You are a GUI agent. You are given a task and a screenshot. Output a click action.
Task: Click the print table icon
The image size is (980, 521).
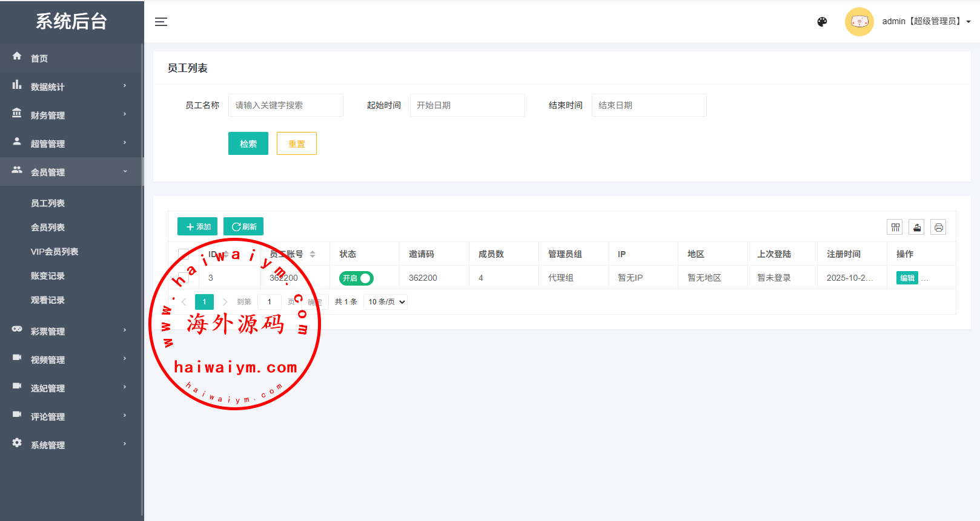938,228
